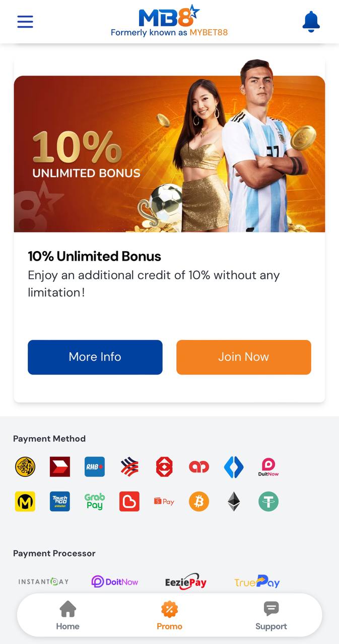The image size is (339, 644).
Task: Open the hamburger menu
Action: 25,22
